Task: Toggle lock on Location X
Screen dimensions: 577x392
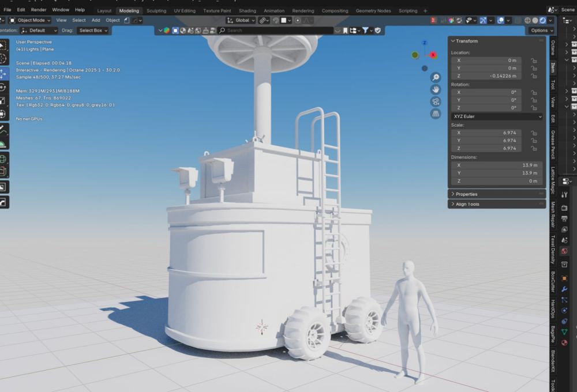Action: coord(534,61)
